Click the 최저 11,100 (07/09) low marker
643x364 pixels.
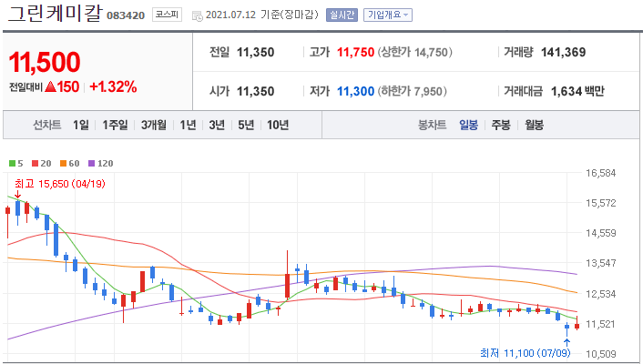point(526,353)
